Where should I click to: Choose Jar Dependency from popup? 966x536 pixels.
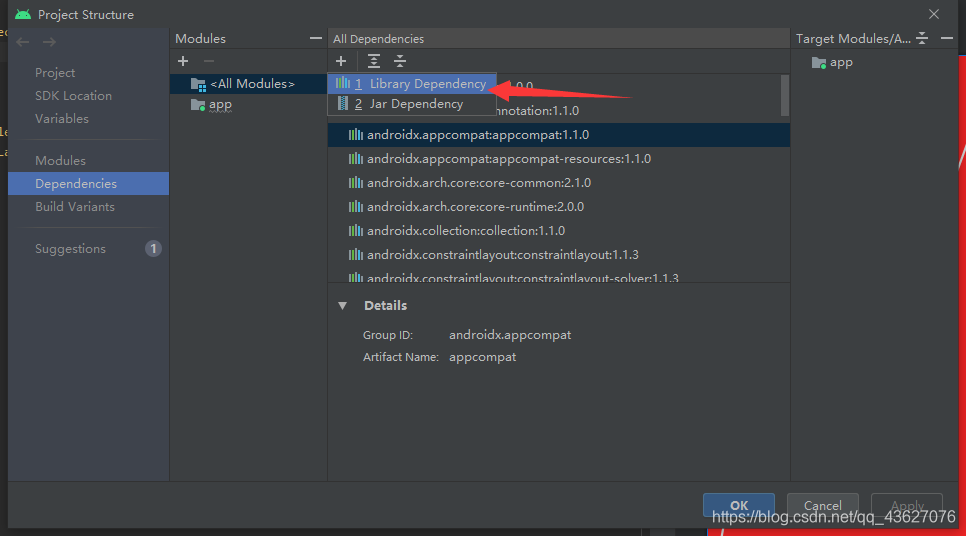(x=412, y=104)
